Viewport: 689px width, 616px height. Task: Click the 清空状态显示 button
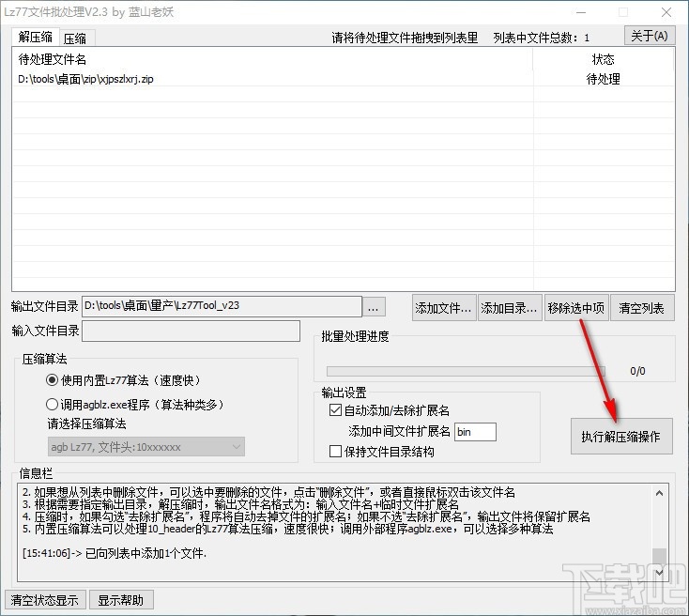click(x=45, y=600)
